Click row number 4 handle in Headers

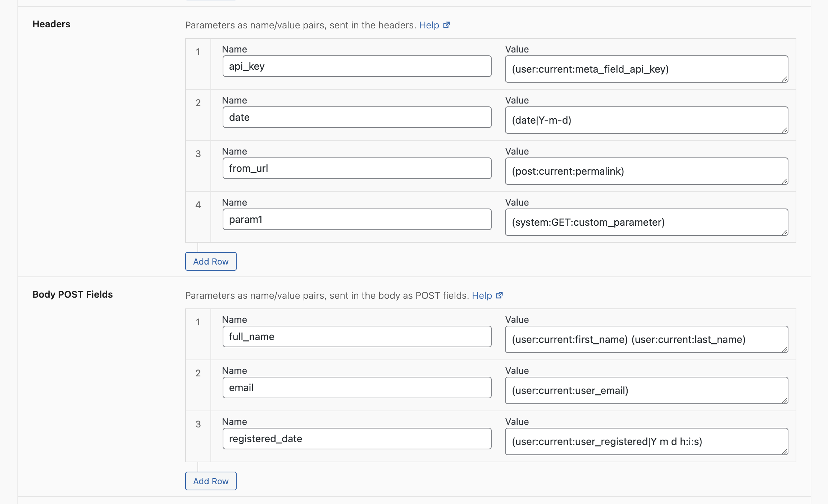[x=198, y=205]
